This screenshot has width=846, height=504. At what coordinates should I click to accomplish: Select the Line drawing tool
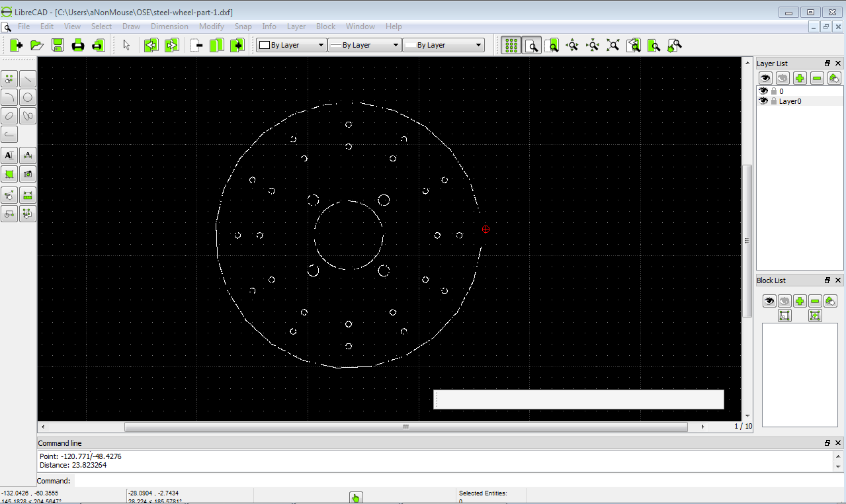[x=28, y=79]
